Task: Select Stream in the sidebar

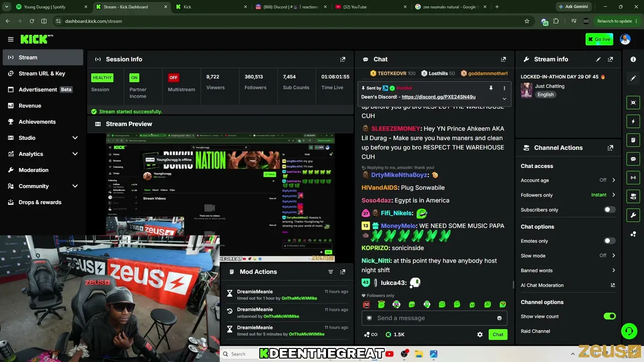Action: point(43,57)
